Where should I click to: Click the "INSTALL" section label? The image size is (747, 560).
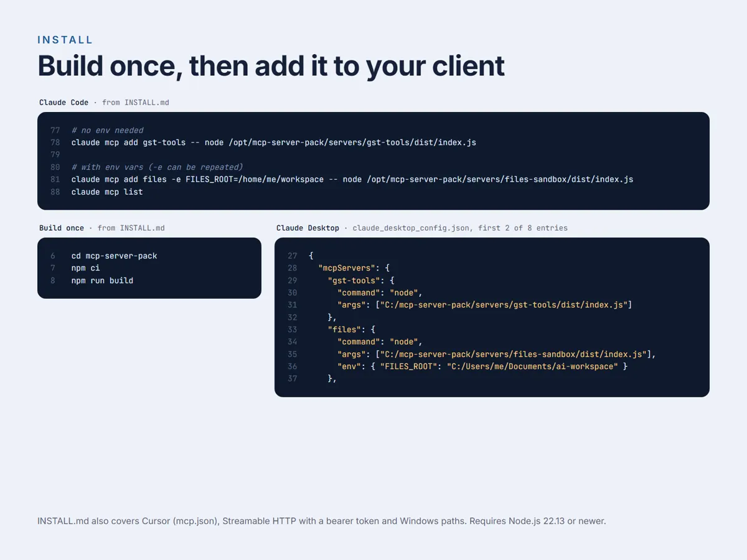click(65, 40)
